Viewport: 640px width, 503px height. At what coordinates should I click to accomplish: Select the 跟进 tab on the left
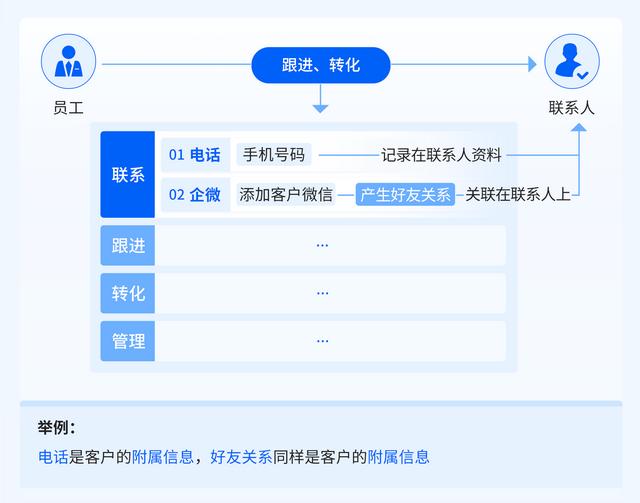click(127, 245)
